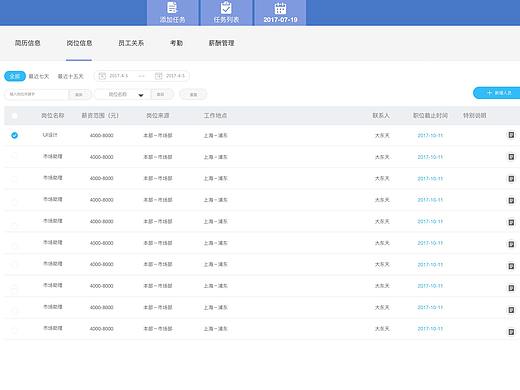Click the 工作地点 column header
520x390 pixels.
215,116
